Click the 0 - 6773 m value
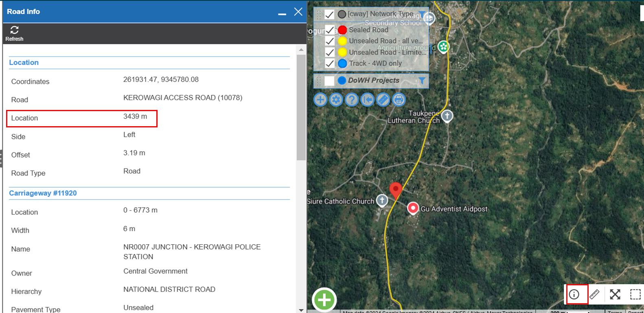Viewport: 644px width, 313px height. click(x=140, y=210)
